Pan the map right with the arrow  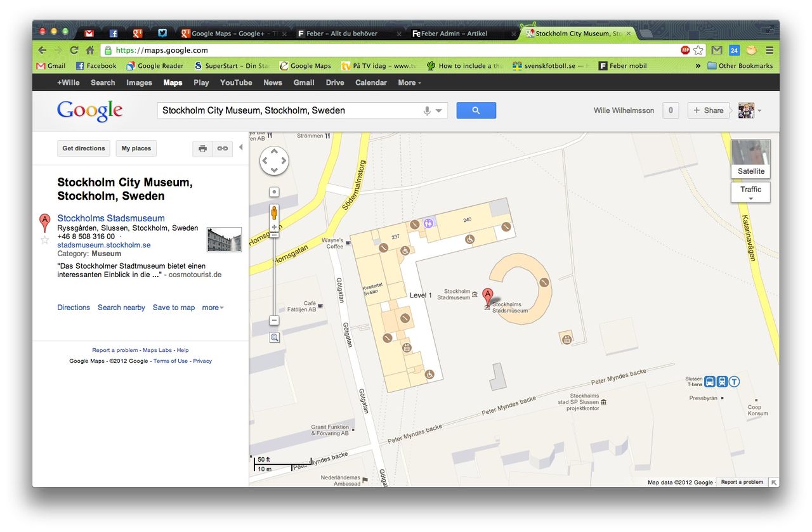283,161
